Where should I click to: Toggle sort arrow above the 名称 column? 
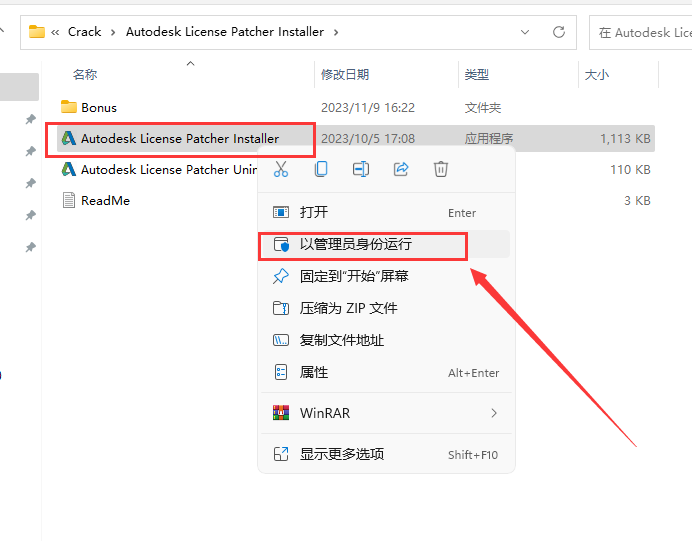pos(190,64)
